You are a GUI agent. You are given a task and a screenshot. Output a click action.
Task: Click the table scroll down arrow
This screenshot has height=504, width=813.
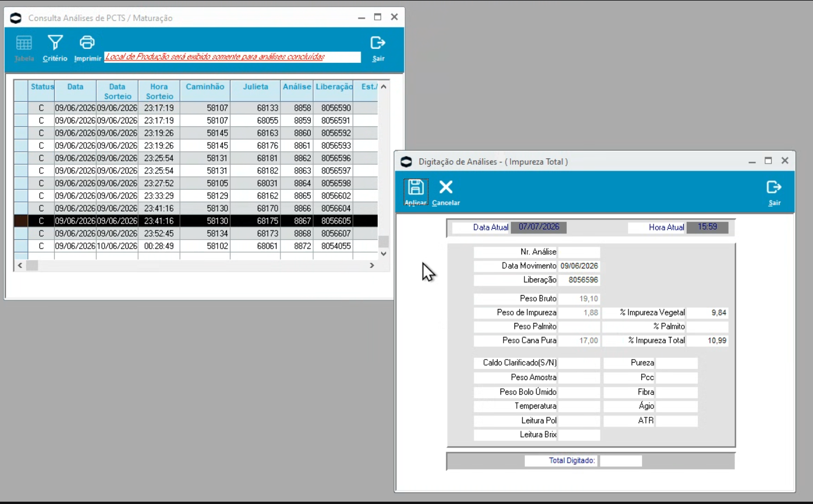click(x=383, y=253)
